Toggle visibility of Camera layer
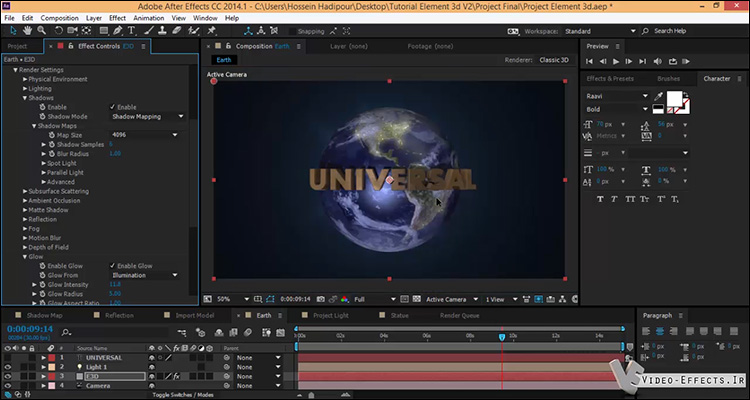The width and height of the screenshot is (750, 400). 8,386
